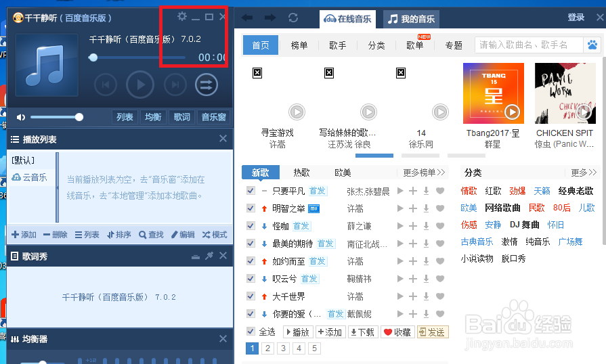The image size is (606, 364).
Task: Open the MV for 明智之举
Action: pyautogui.click(x=313, y=209)
